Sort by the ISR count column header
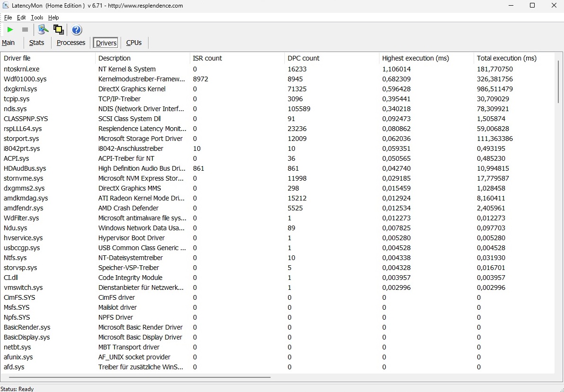Image resolution: width=564 pixels, height=392 pixels. coord(207,58)
